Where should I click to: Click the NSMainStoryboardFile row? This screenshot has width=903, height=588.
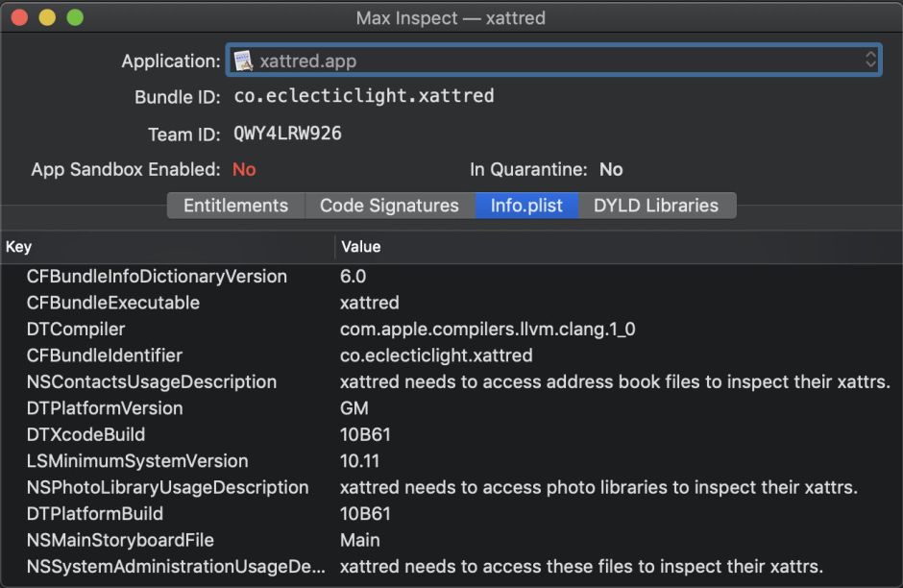pyautogui.click(x=120, y=540)
